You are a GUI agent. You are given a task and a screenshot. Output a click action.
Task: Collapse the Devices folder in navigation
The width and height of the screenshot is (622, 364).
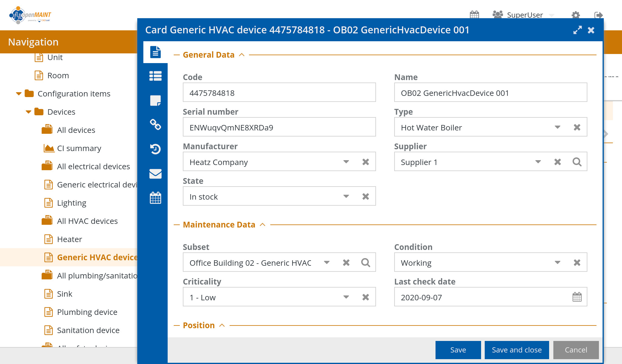(29, 112)
